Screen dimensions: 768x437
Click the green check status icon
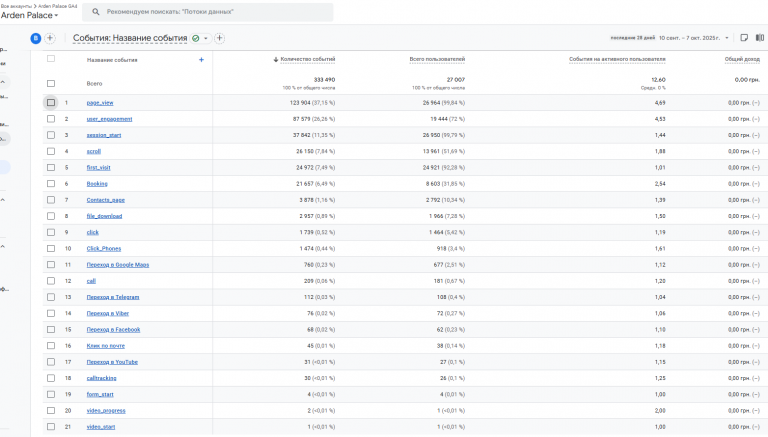tap(196, 38)
